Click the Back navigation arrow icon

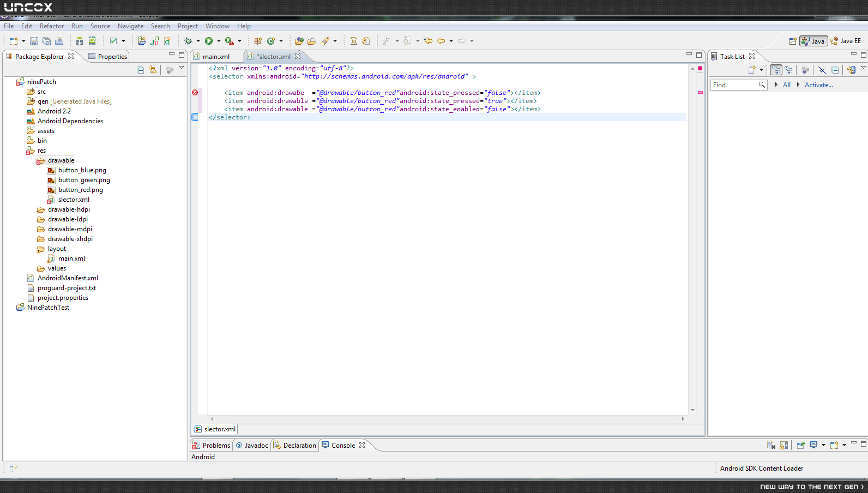point(441,41)
